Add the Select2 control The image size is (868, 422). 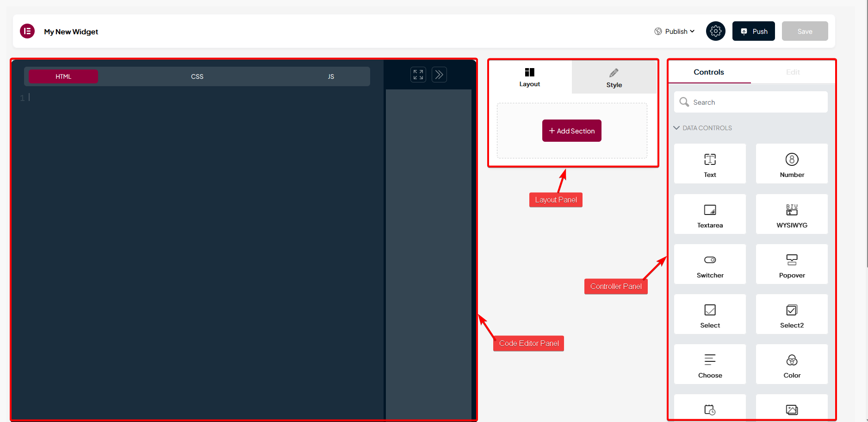click(792, 314)
